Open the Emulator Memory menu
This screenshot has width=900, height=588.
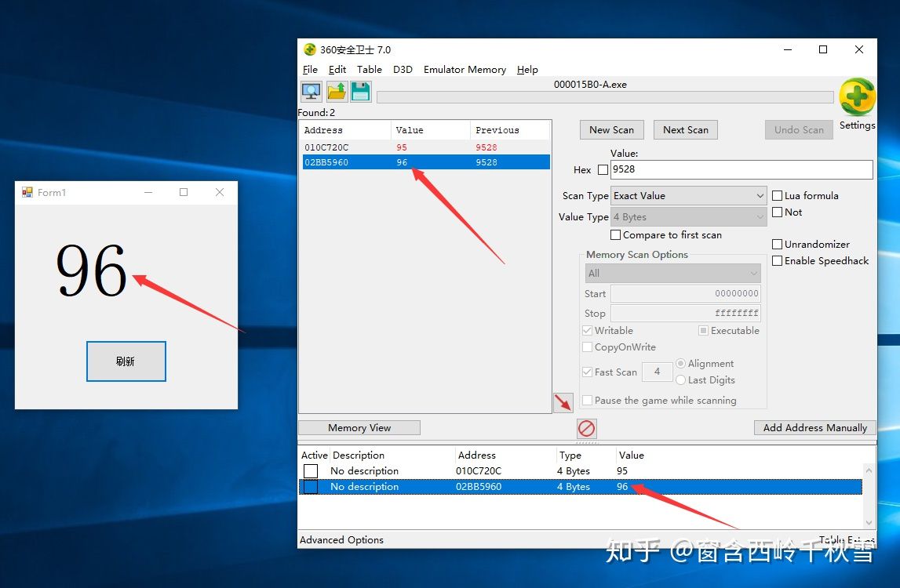[x=465, y=70]
